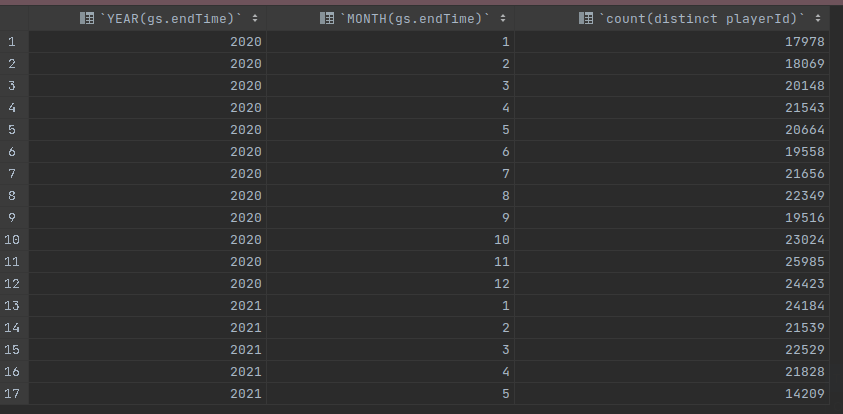Select row number 15
843x414 pixels.
pos(14,350)
